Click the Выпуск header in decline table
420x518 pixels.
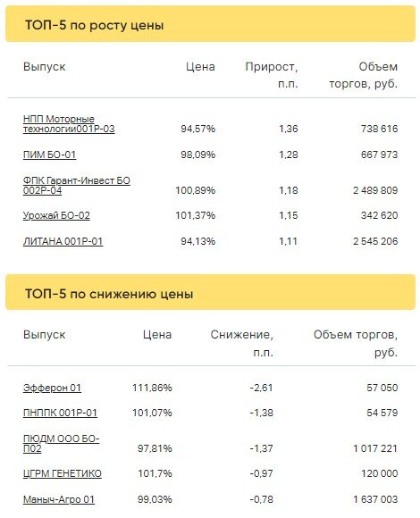45,335
